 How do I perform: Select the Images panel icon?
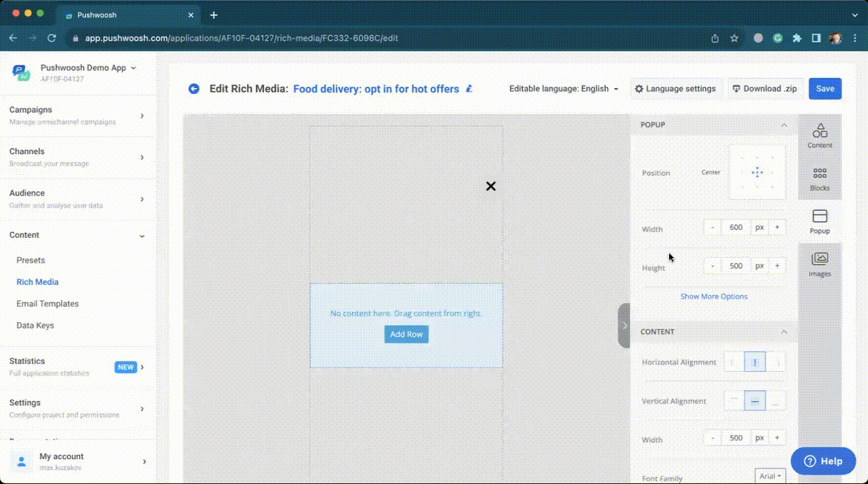point(820,264)
